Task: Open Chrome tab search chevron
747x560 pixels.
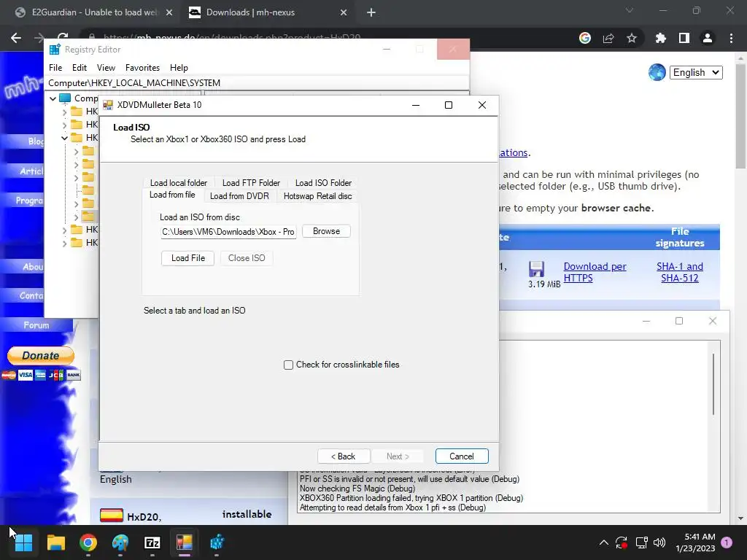Action: pyautogui.click(x=630, y=10)
